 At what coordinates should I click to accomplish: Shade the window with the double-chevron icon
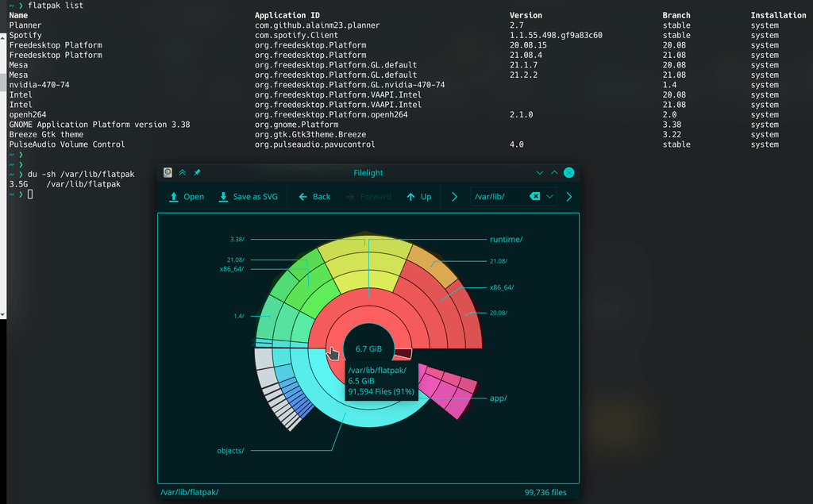click(182, 172)
